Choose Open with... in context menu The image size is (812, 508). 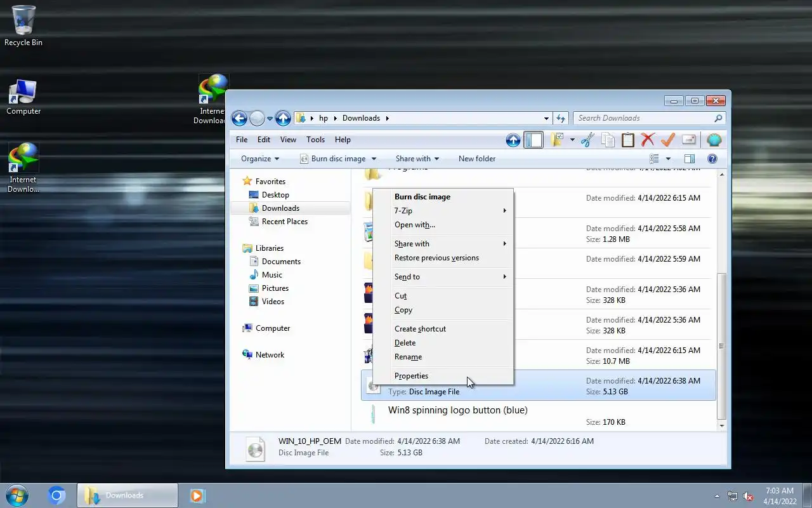point(443,225)
